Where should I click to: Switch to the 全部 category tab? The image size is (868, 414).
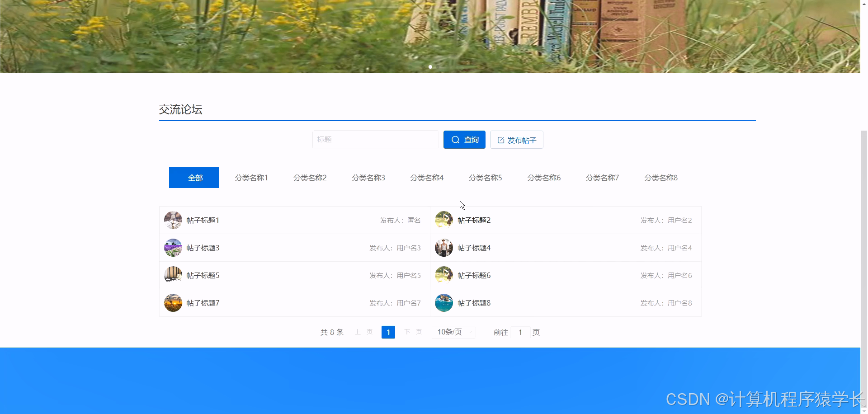click(x=193, y=178)
